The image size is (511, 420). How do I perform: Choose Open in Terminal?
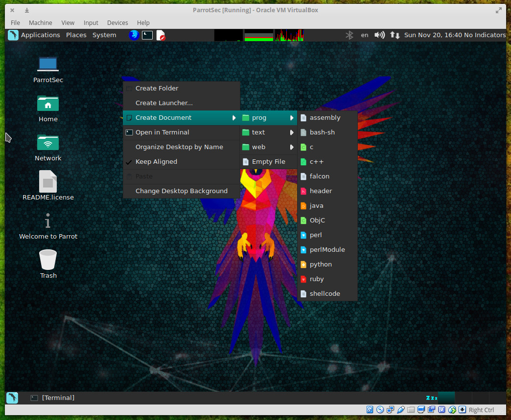pyautogui.click(x=181, y=133)
